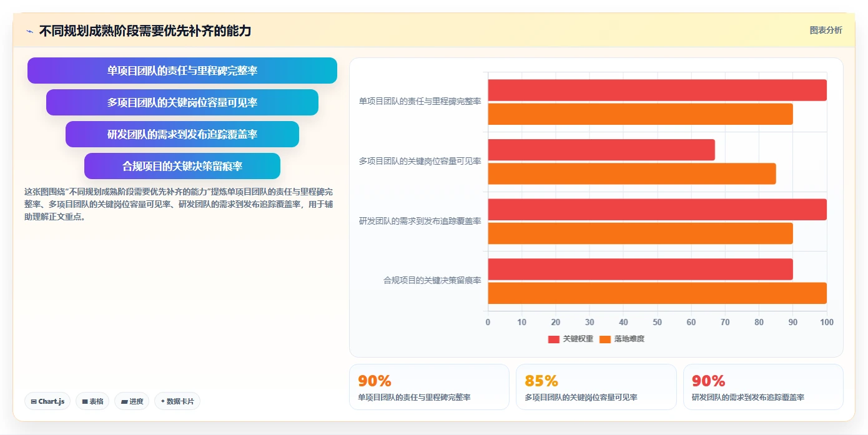Click the x-axis value 50
Viewport: 868px width, 435px height.
click(657, 322)
